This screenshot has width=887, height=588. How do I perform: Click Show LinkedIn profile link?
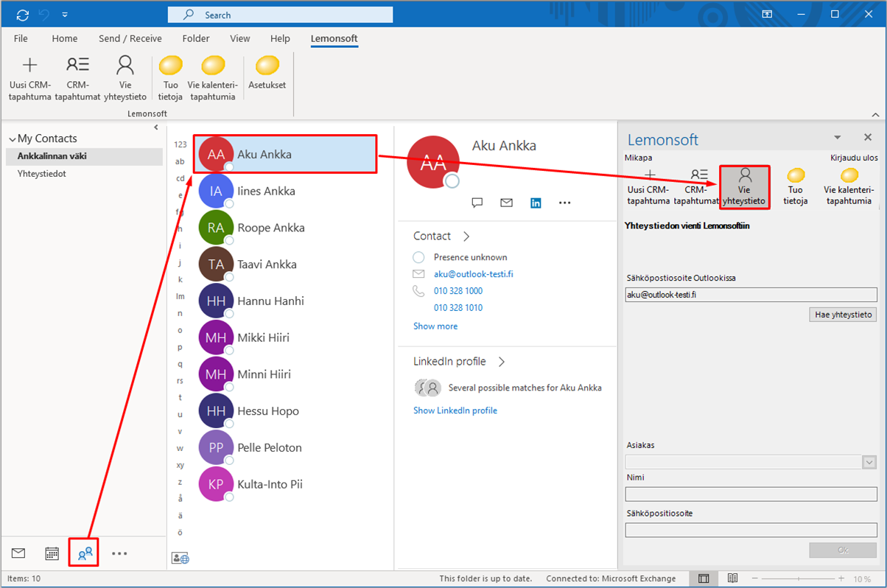[455, 410]
